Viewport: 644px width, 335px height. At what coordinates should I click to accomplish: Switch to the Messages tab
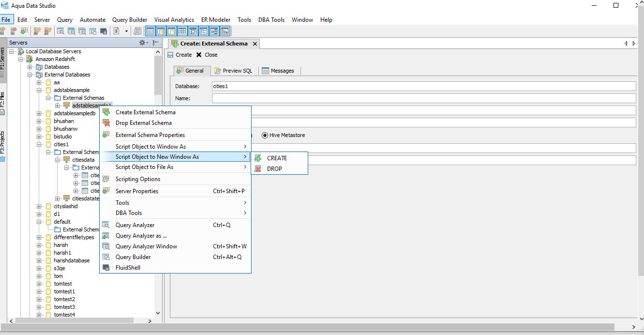(278, 71)
